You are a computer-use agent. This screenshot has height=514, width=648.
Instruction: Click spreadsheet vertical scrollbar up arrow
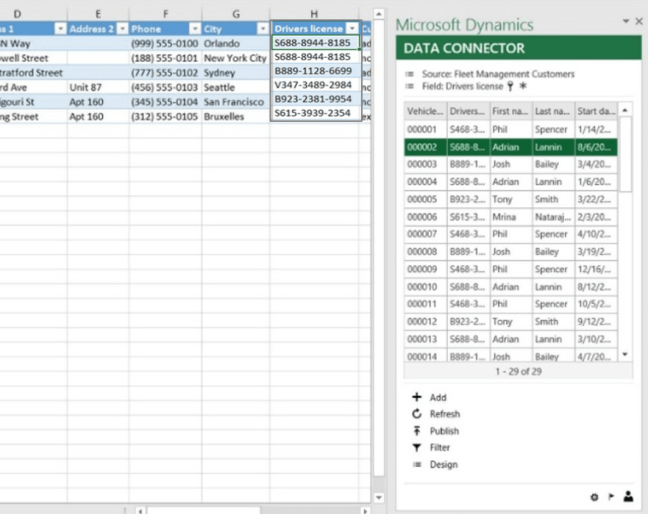click(379, 14)
